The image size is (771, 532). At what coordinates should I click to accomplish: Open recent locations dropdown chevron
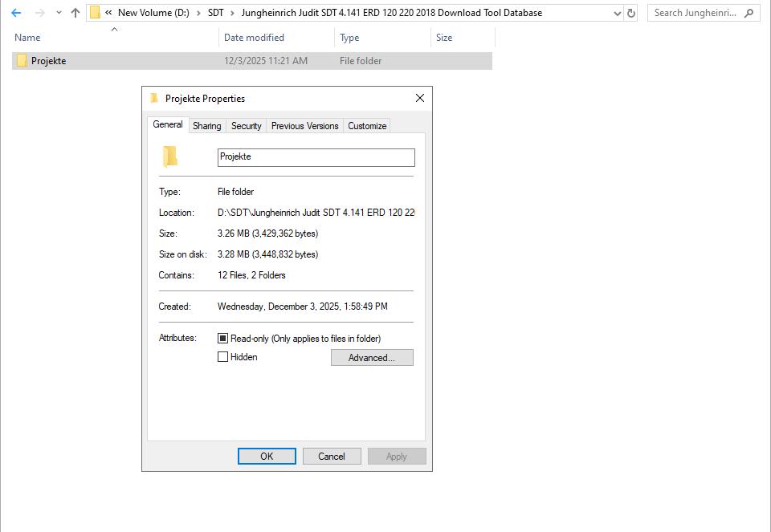coord(59,14)
